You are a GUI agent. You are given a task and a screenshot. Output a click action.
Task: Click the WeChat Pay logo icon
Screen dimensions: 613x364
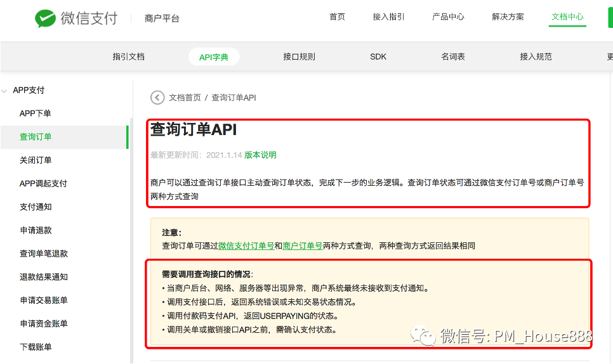click(45, 18)
